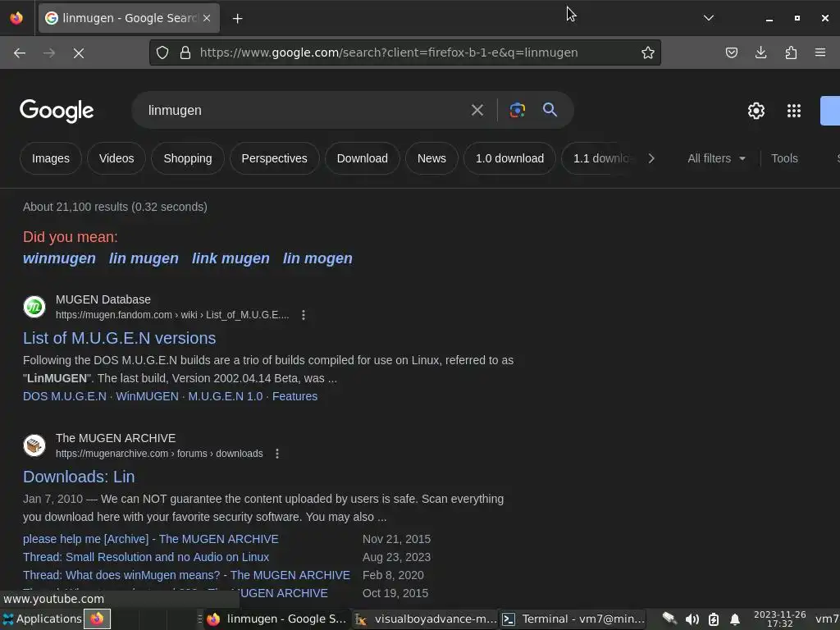Open Google quick settings gear
This screenshot has width=840, height=630.
756,111
